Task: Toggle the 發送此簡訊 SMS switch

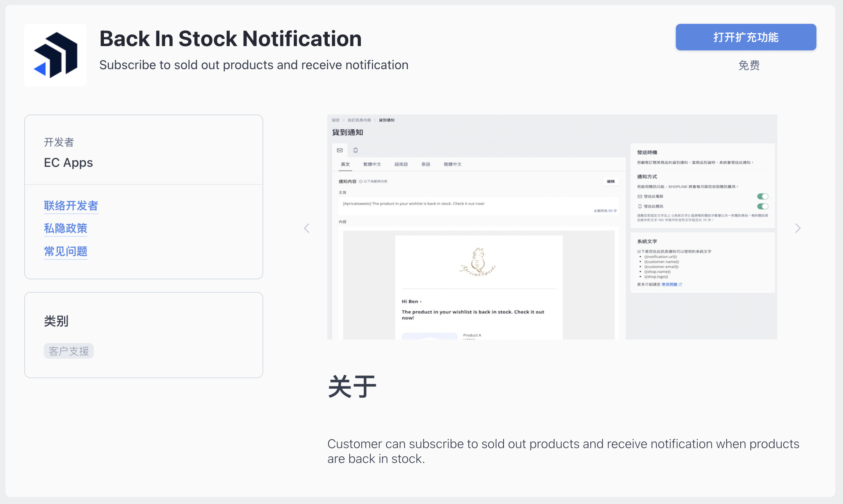Action: click(763, 206)
